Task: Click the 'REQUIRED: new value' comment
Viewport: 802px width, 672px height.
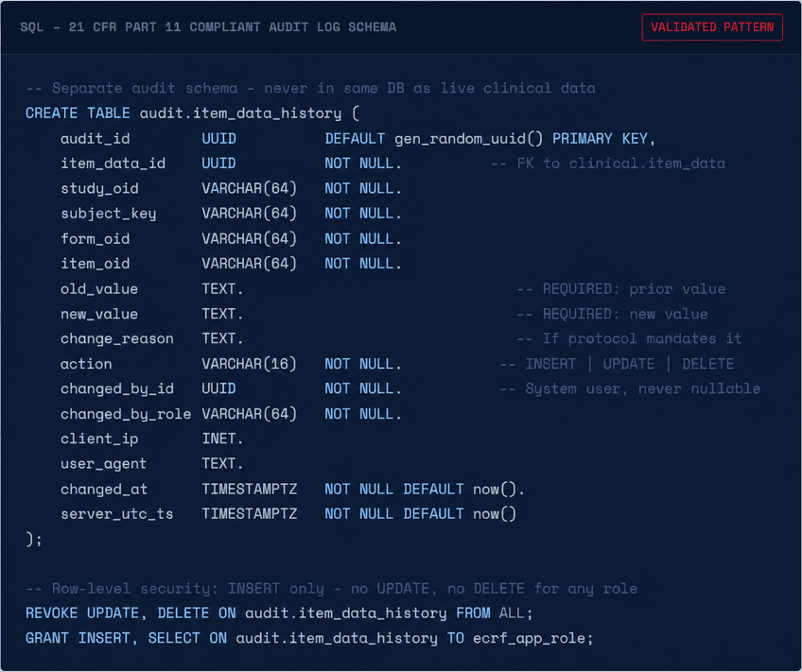Action: pos(612,314)
